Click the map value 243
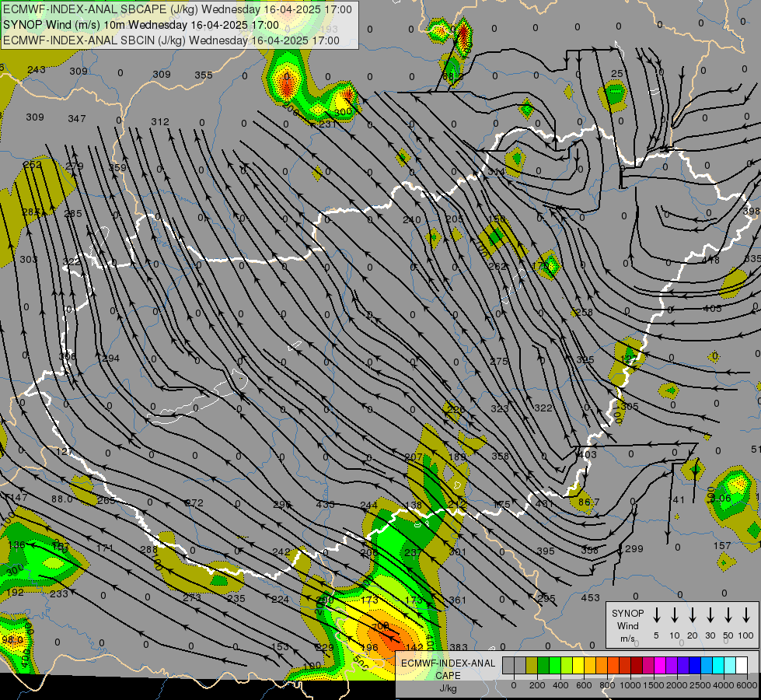 [x=37, y=69]
